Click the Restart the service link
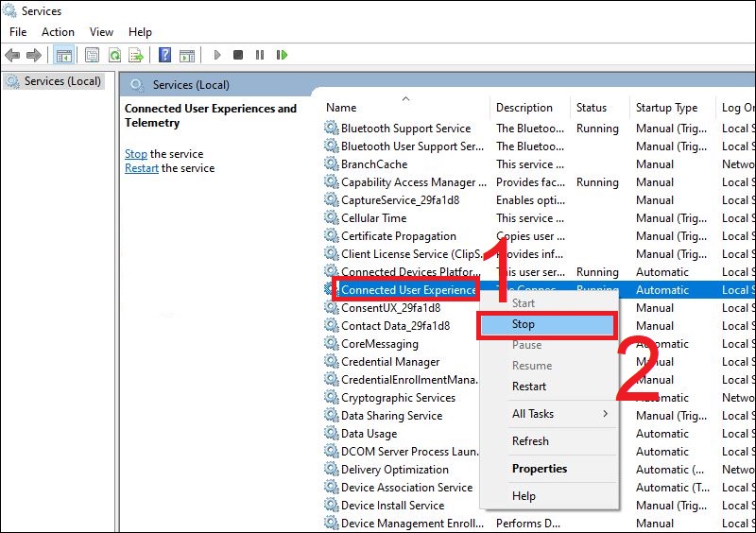Screen dimensions: 756x533 click(142, 168)
